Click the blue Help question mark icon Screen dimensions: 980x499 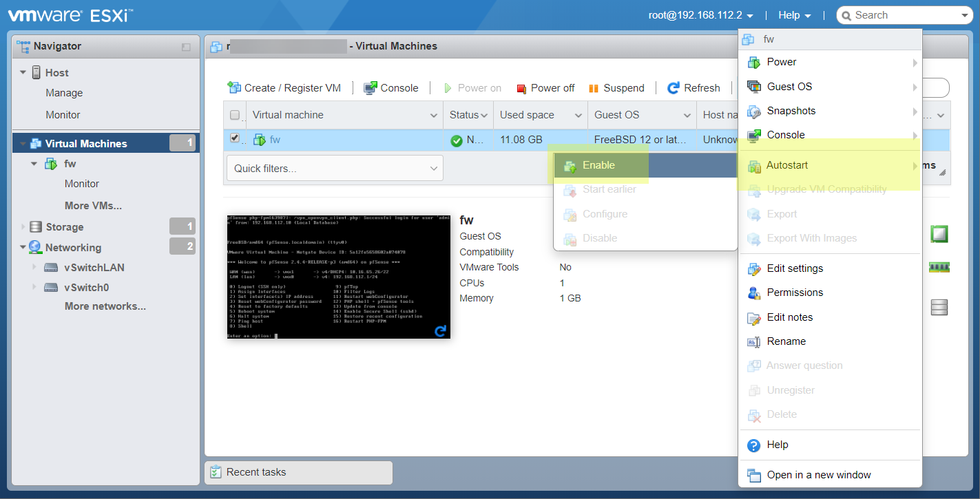coord(754,445)
